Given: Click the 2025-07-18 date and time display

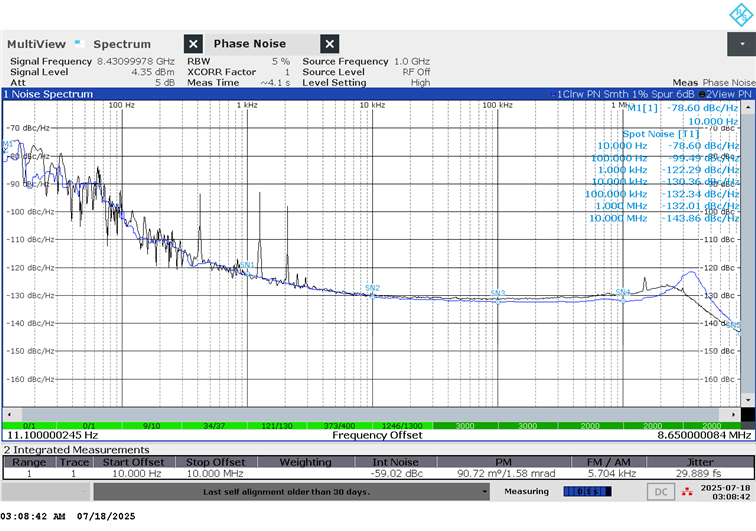Looking at the screenshot, I should (x=725, y=492).
